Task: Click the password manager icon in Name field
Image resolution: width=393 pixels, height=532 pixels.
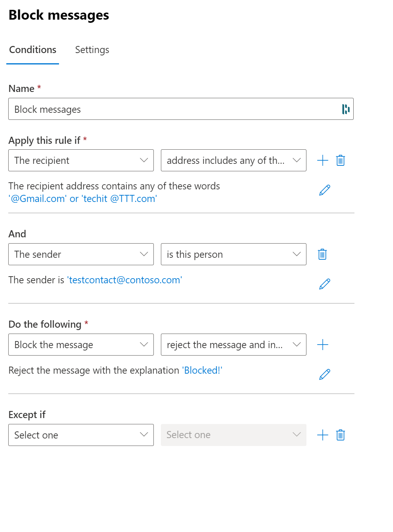Action: pyautogui.click(x=346, y=109)
